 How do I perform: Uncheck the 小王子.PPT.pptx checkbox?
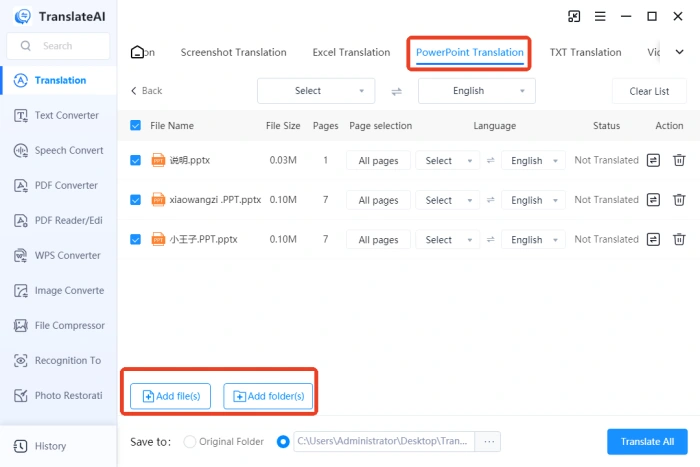click(135, 239)
